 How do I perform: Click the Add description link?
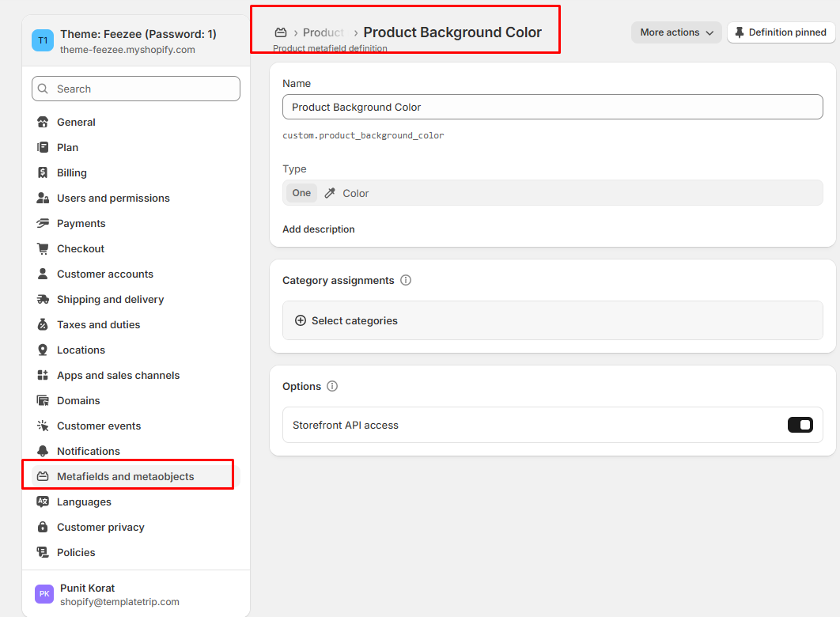319,229
